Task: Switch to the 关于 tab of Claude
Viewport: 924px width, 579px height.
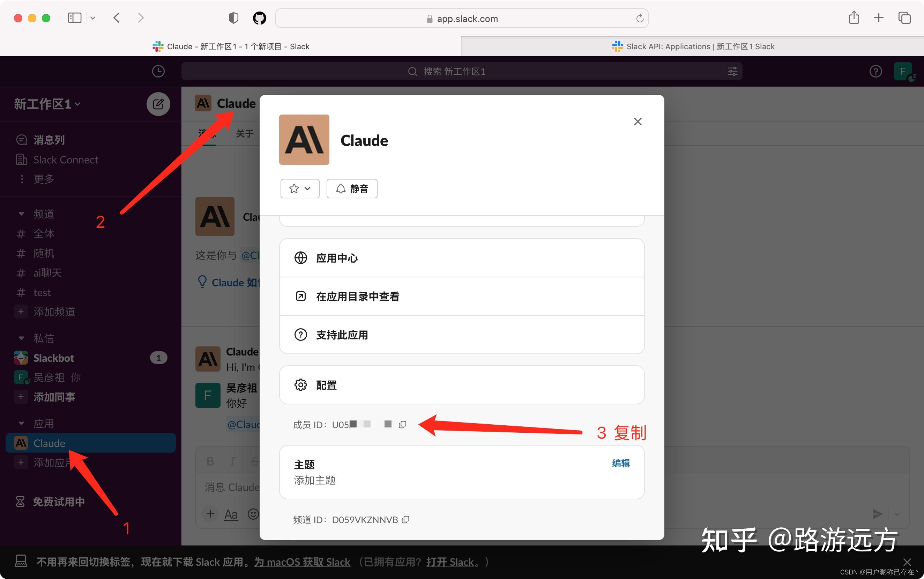Action: (x=245, y=134)
